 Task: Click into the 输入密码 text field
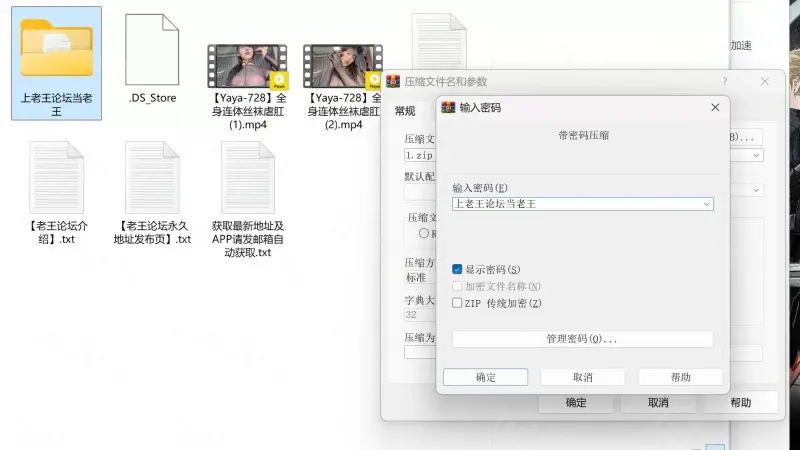575,204
